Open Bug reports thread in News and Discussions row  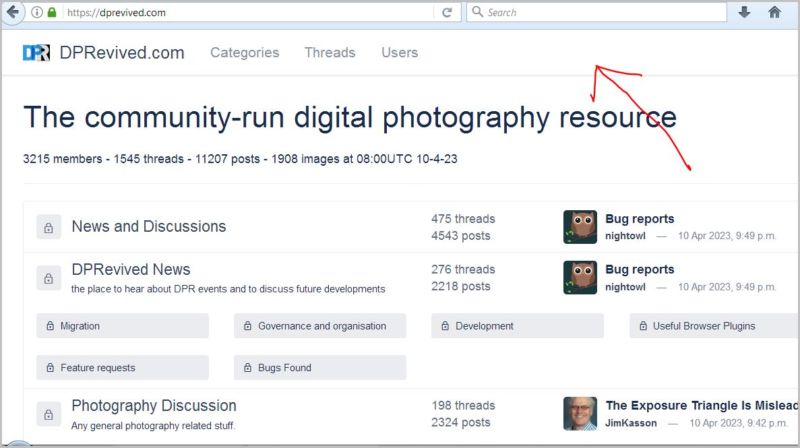click(x=639, y=219)
